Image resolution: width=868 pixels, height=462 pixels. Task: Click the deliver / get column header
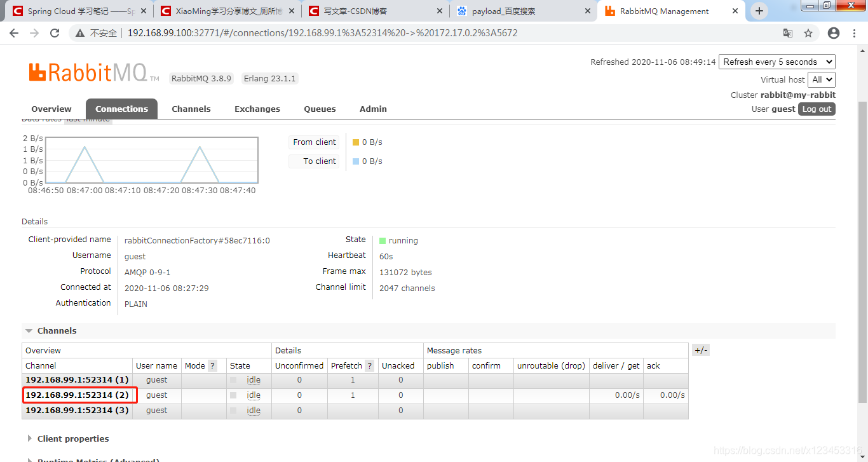[616, 366]
